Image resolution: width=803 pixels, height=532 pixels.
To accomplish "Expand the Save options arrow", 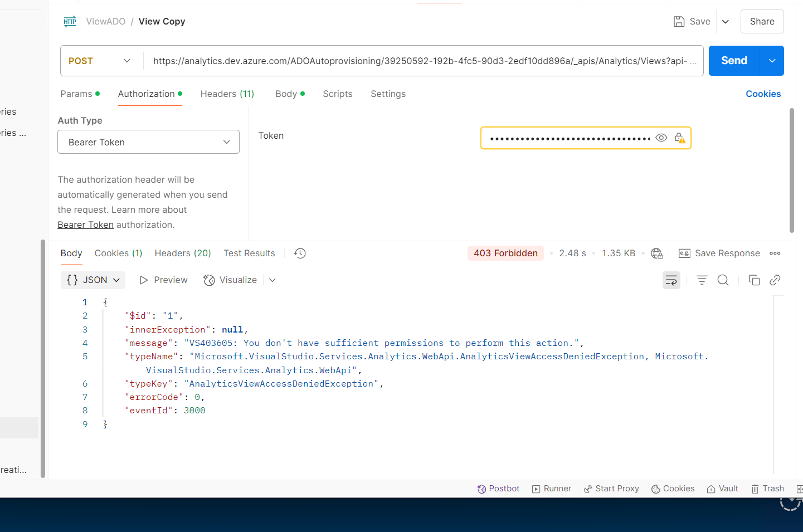I will (x=726, y=22).
